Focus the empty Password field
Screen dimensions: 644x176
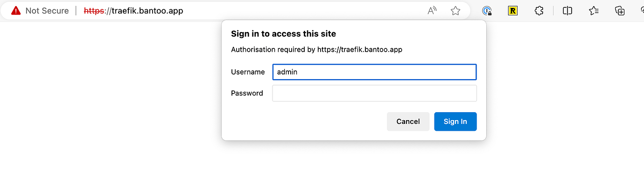point(374,93)
